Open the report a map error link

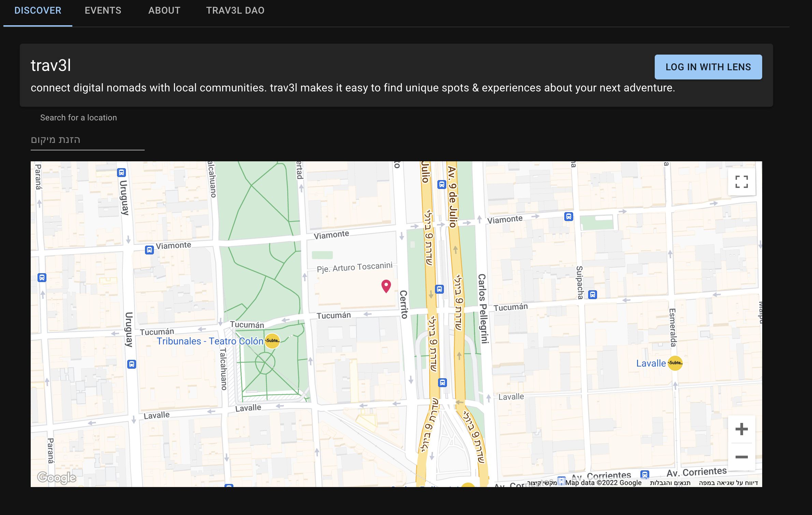728,483
